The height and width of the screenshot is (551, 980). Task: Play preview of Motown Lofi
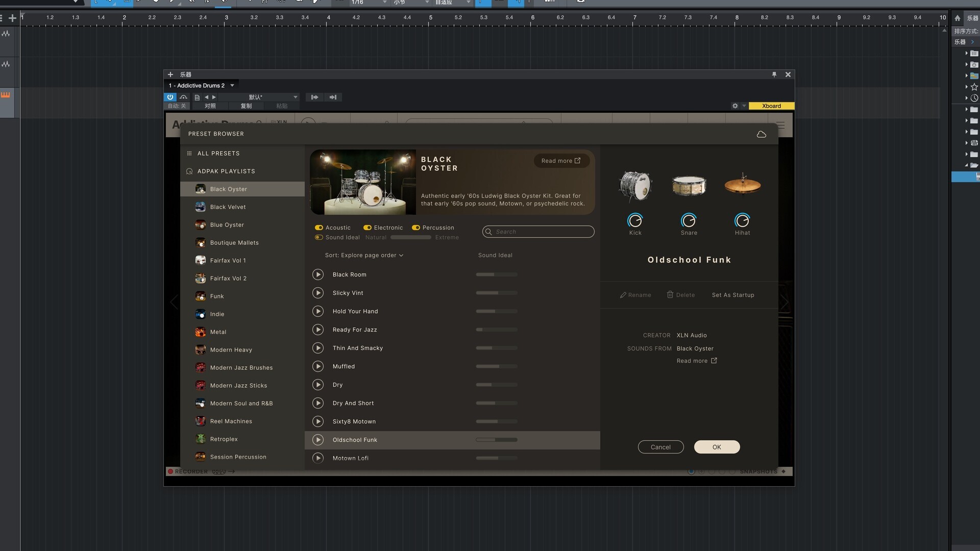click(318, 458)
